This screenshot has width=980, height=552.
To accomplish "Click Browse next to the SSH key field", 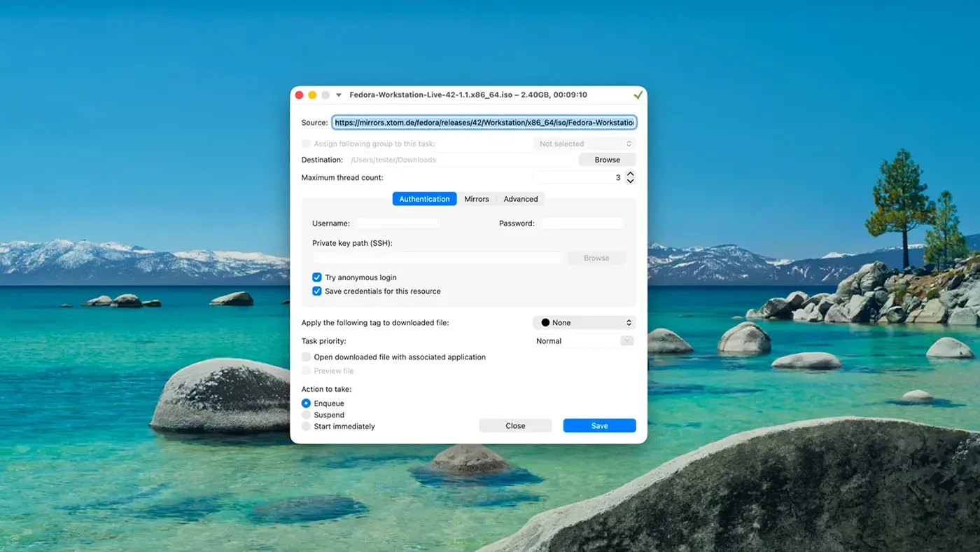I will click(x=596, y=258).
